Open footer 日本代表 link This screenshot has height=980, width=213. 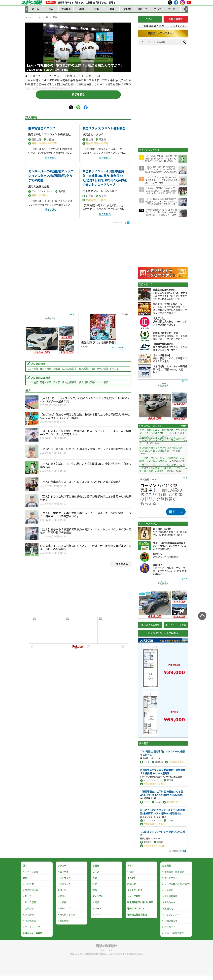(x=64, y=872)
